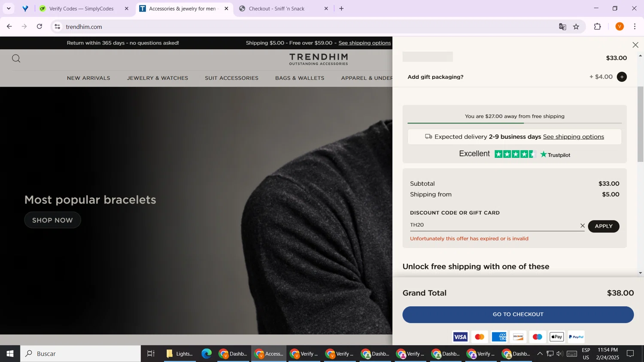Screen dimensions: 644x362
Task: Open the tab search dropdown
Action: [x=9, y=9]
